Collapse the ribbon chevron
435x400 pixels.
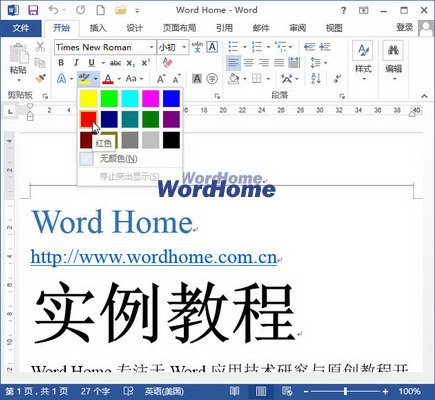pos(424,96)
